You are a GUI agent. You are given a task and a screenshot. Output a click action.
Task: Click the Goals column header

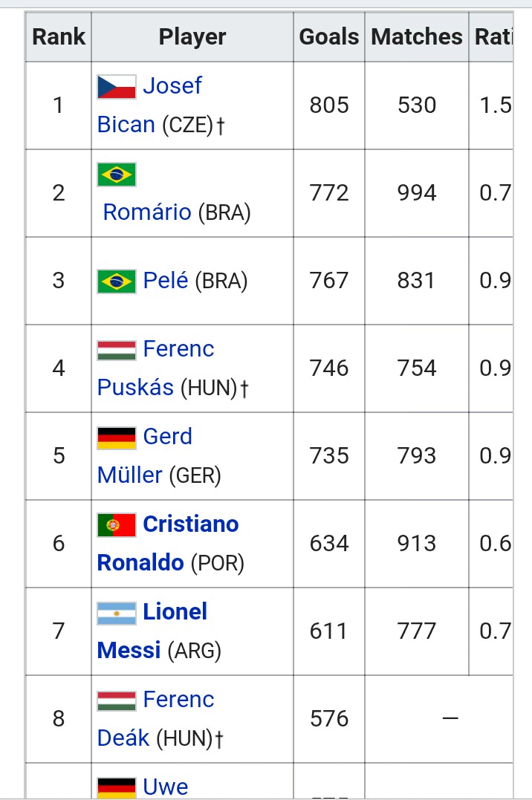click(x=329, y=36)
